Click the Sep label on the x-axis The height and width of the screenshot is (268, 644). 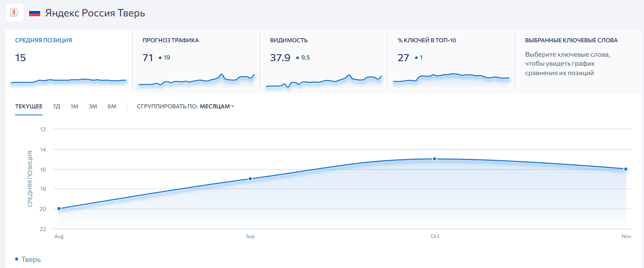pos(250,236)
